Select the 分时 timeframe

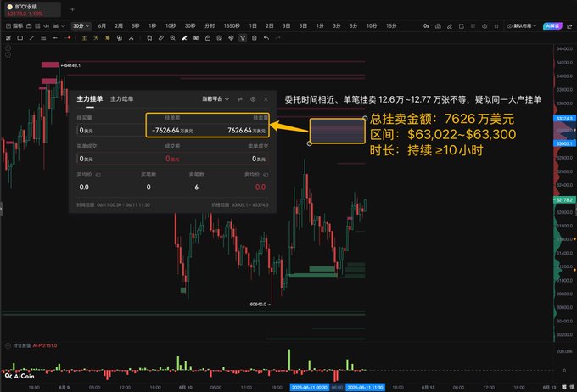tap(210, 26)
